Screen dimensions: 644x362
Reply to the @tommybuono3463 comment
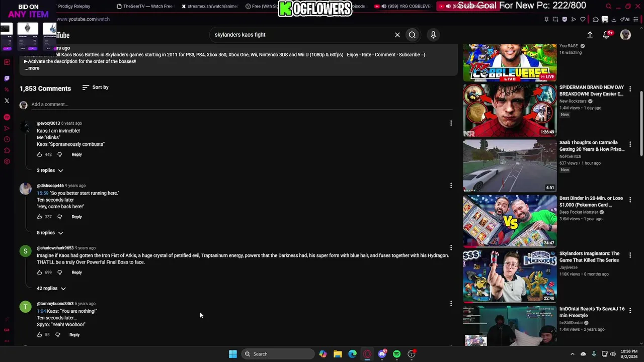coord(74,335)
